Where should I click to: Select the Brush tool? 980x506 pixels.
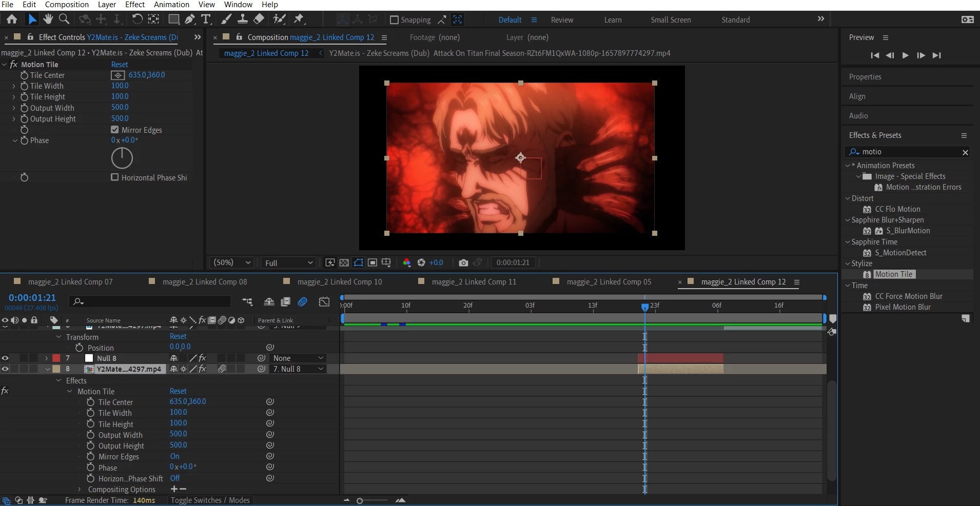pyautogui.click(x=226, y=19)
